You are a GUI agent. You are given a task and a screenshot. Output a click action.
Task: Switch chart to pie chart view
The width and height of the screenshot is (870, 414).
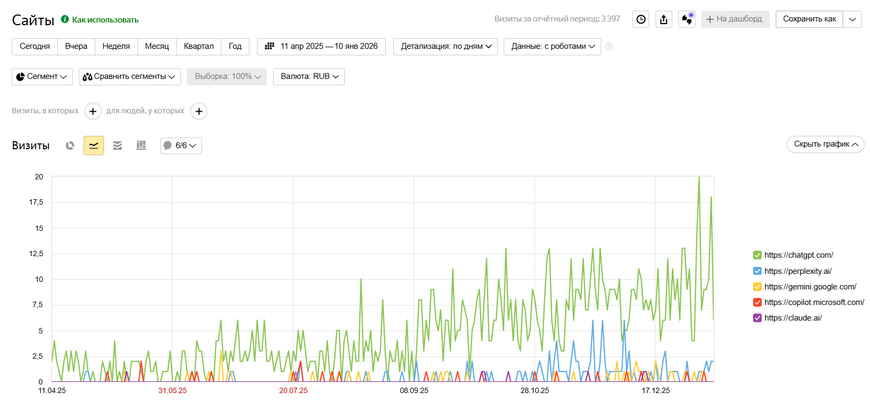[x=70, y=146]
